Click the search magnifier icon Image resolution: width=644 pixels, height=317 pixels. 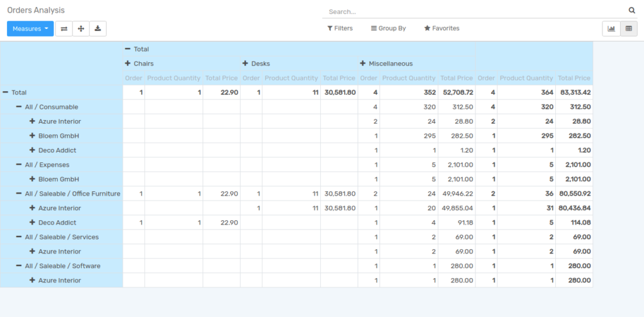click(631, 11)
